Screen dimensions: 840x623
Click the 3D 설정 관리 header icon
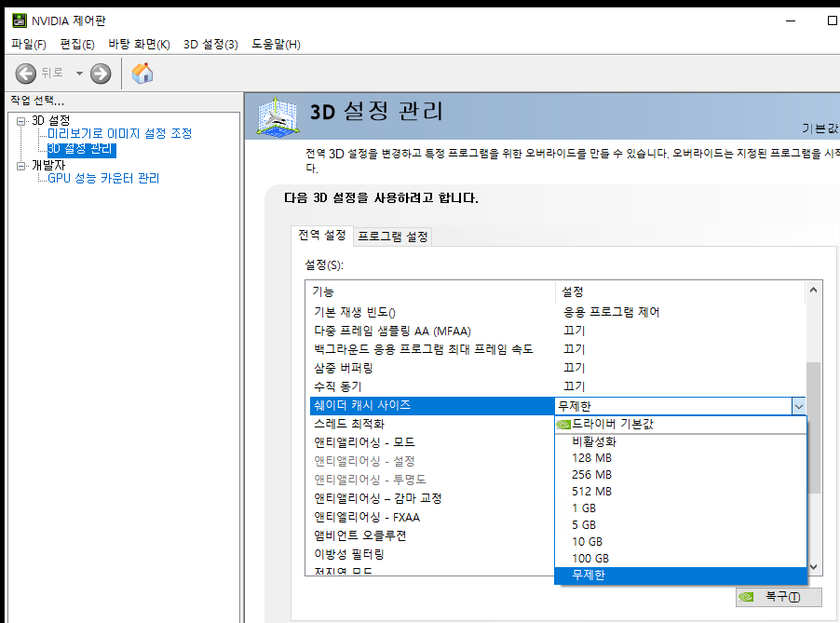pos(277,116)
